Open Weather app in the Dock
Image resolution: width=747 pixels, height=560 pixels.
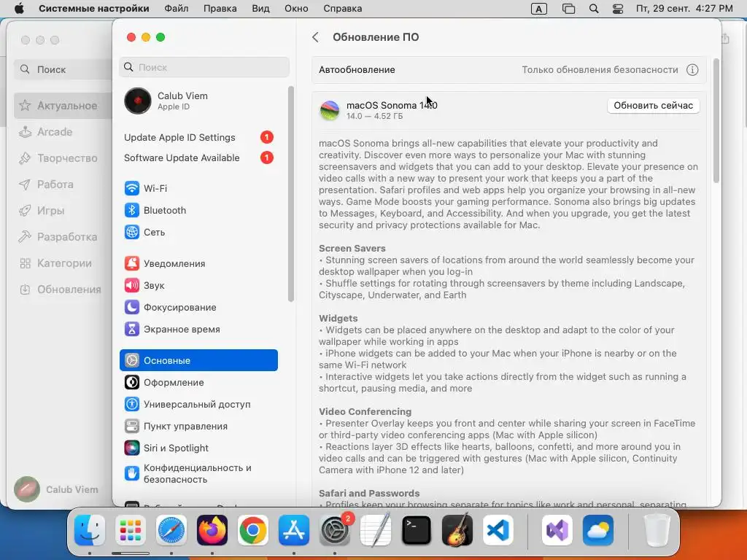point(598,530)
